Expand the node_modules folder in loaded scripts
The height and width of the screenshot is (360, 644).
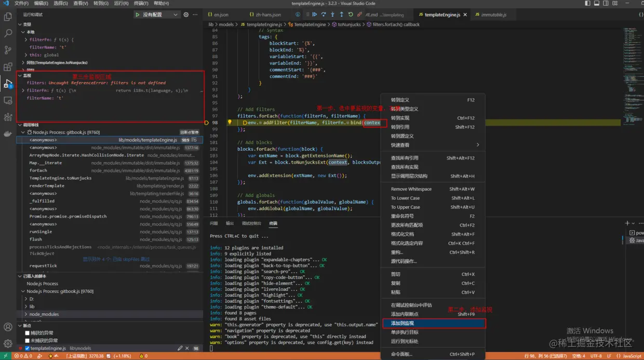click(x=44, y=314)
